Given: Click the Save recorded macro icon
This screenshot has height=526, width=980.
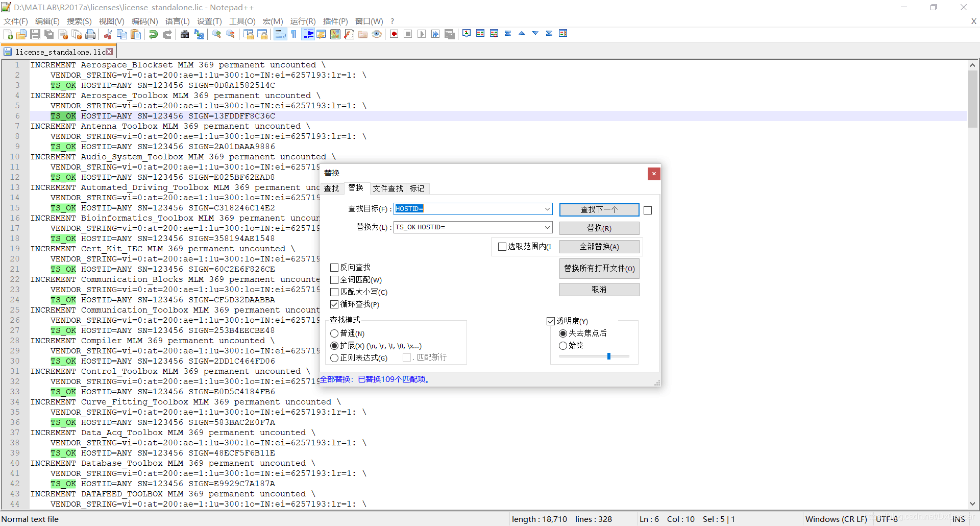Looking at the screenshot, I should click(x=450, y=34).
